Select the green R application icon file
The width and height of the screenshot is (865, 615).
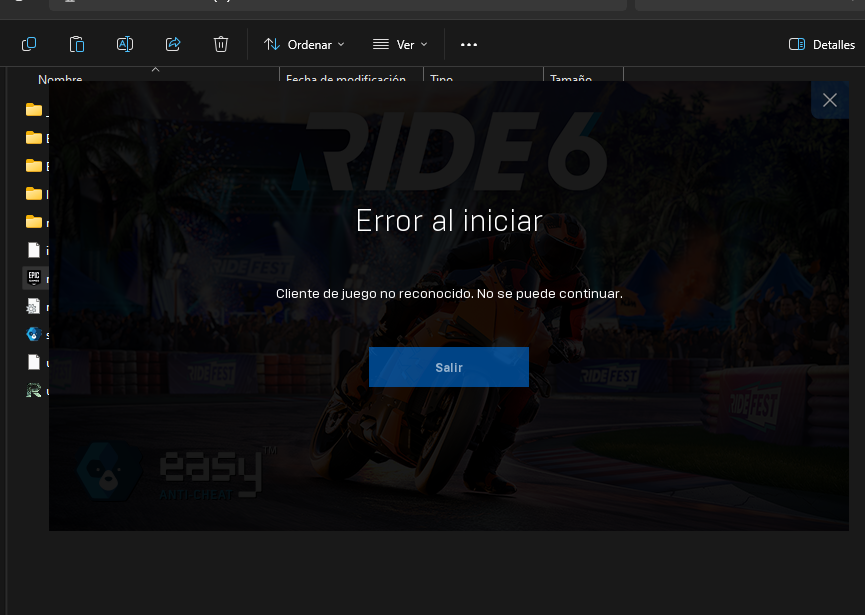pos(34,391)
